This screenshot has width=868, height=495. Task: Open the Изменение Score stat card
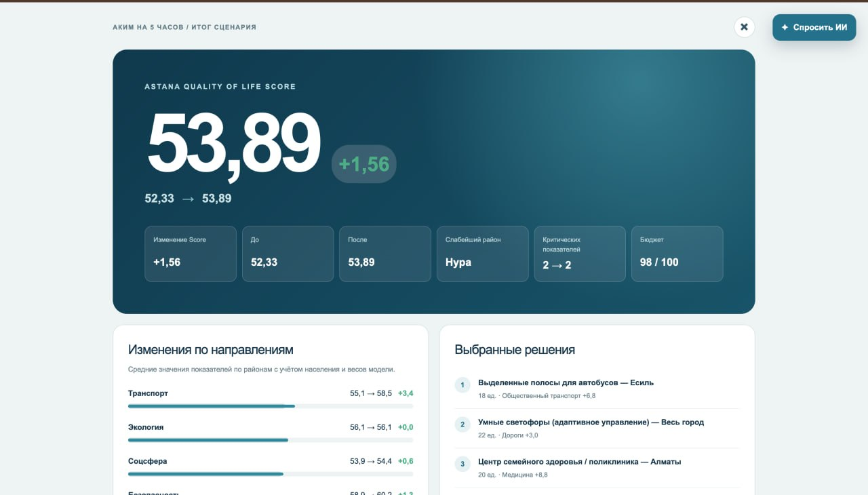tap(191, 254)
